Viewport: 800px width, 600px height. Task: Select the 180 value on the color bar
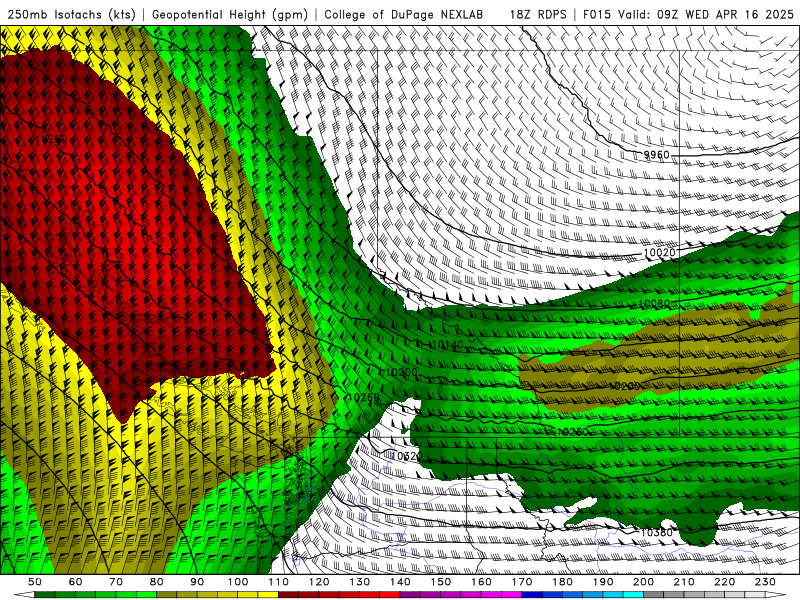click(562, 582)
